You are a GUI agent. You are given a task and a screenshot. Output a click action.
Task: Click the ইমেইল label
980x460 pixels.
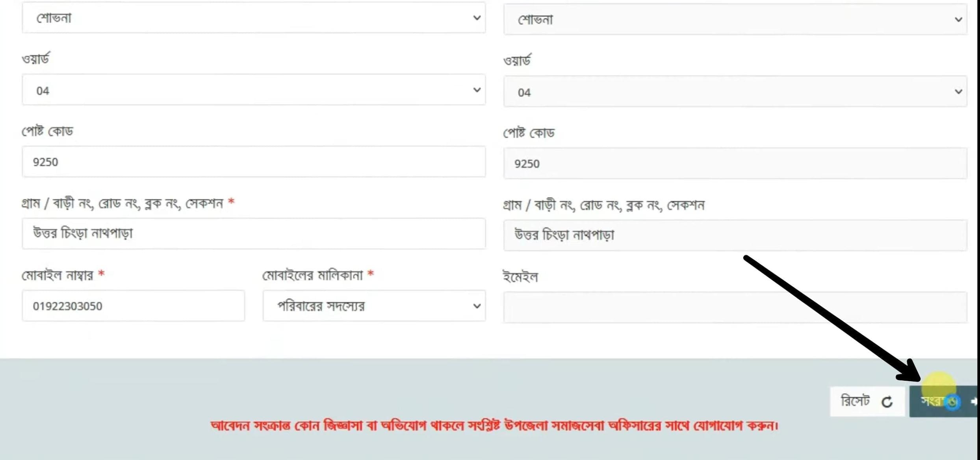click(520, 277)
